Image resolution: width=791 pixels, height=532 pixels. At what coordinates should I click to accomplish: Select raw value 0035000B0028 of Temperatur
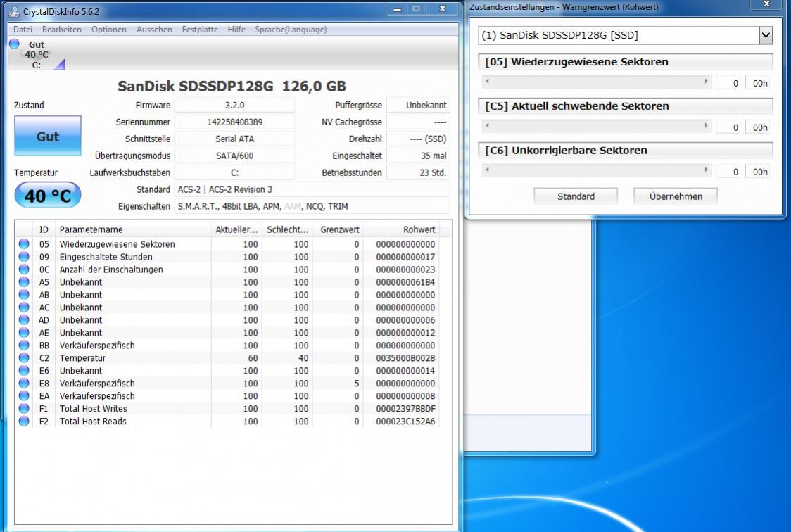[405, 358]
